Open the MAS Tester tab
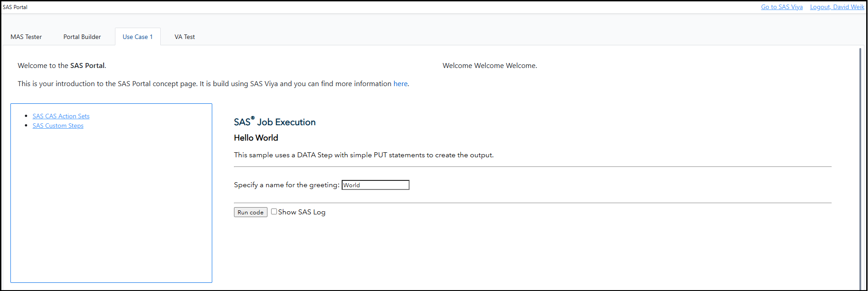This screenshot has width=868, height=291. (x=26, y=37)
